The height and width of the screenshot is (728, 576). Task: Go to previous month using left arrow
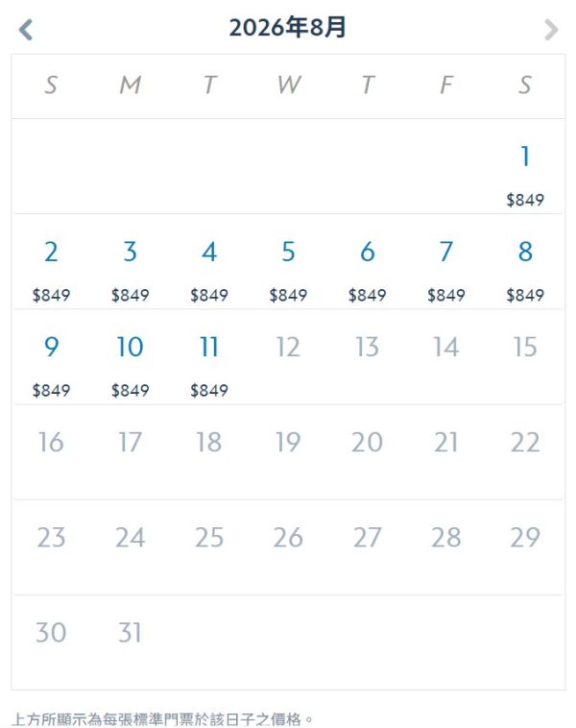click(x=26, y=30)
